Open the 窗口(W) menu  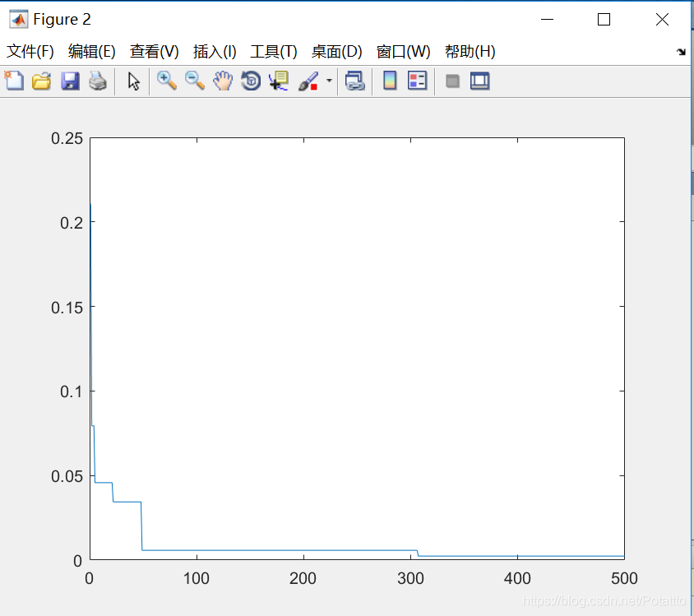(403, 52)
